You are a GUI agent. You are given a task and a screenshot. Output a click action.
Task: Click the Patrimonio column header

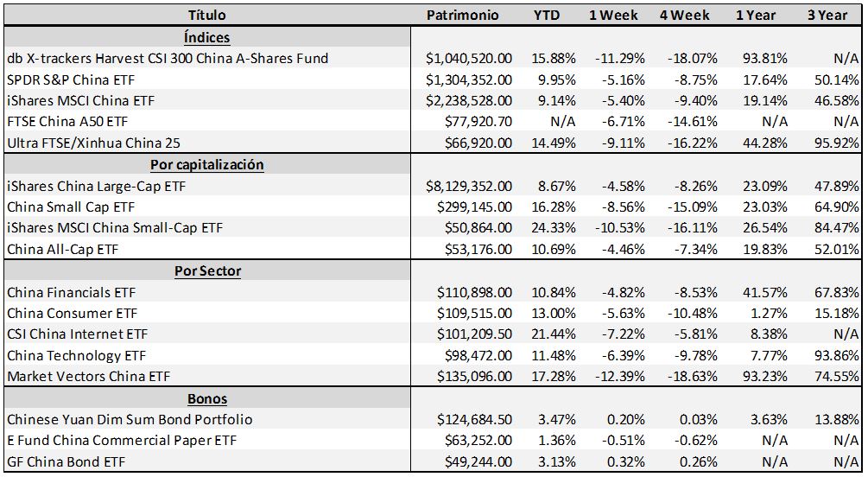click(462, 16)
